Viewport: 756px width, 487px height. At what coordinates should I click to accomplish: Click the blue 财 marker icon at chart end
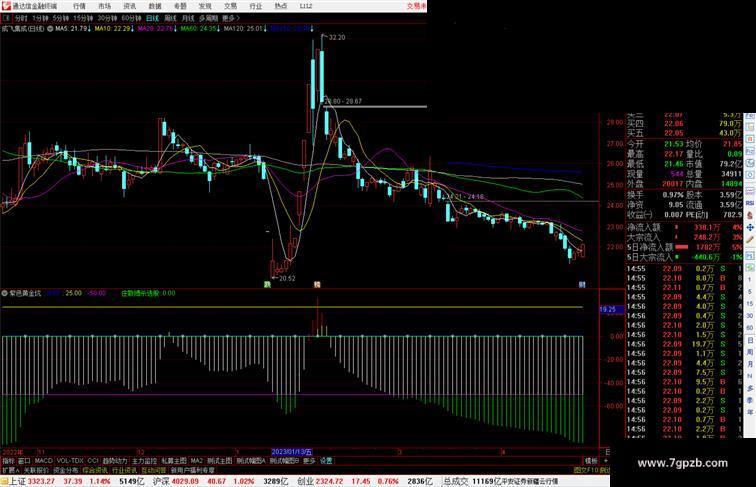pos(582,284)
